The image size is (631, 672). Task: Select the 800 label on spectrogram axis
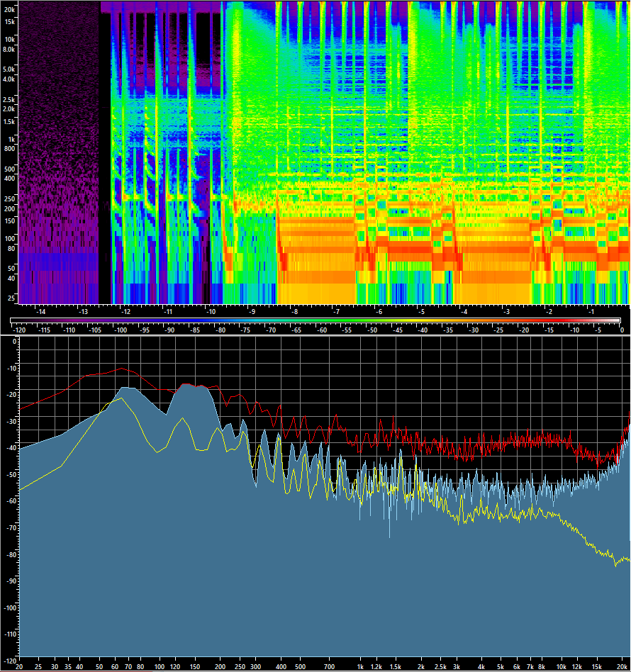click(9, 148)
